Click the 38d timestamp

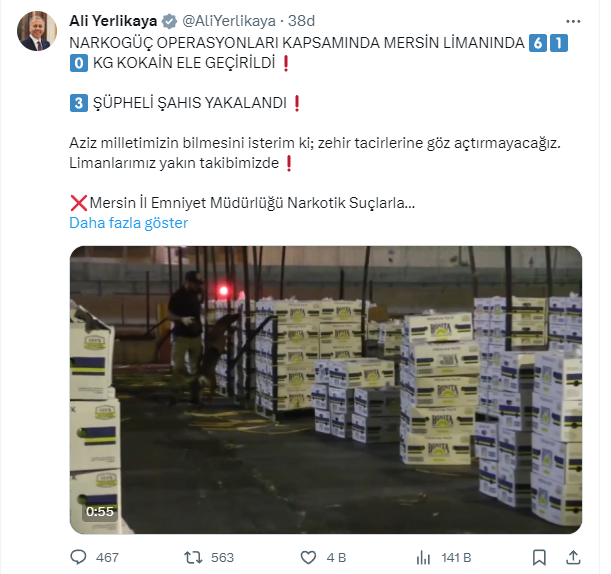(x=301, y=21)
